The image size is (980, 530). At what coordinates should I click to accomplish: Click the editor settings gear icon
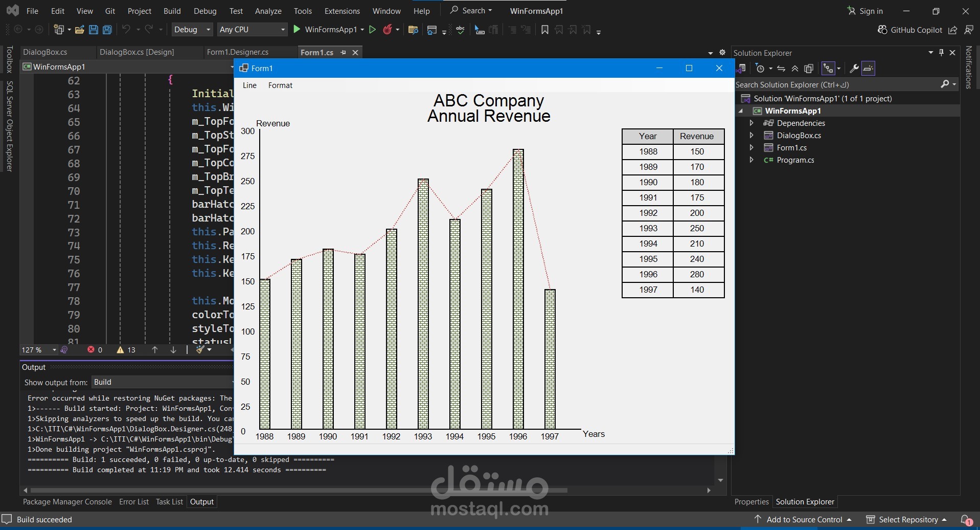tap(722, 52)
